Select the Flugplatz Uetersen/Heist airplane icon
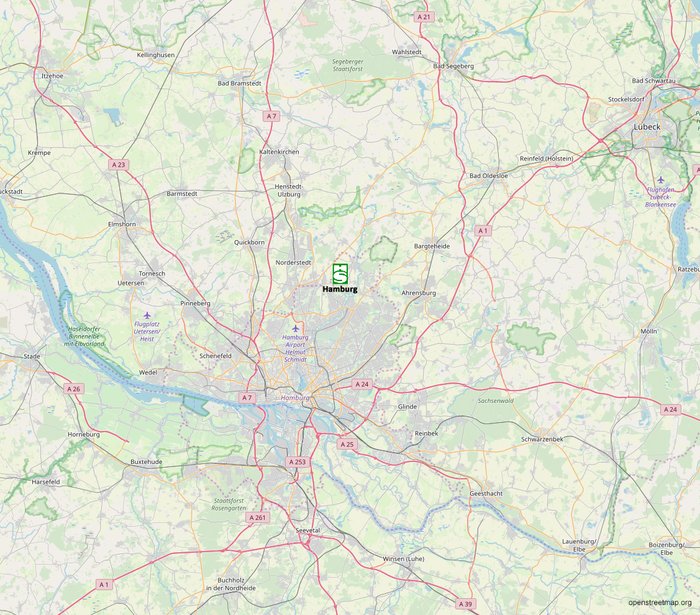Screen dimensions: 700x615 (147, 316)
